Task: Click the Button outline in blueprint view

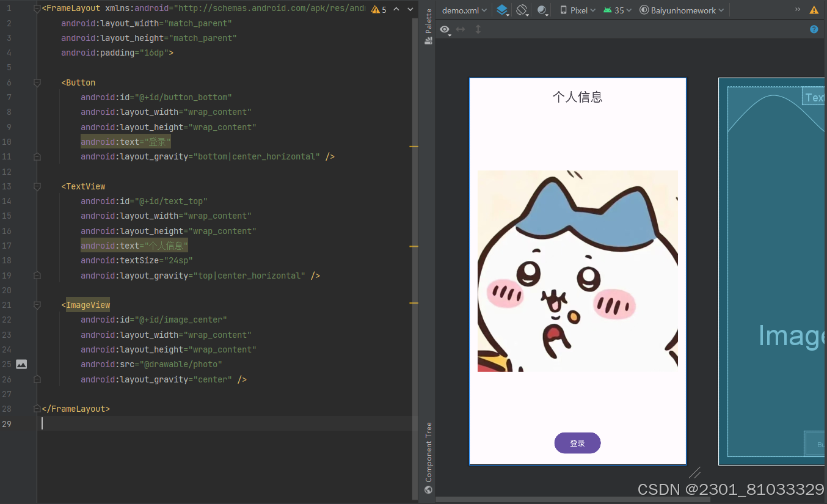Action: [x=814, y=444]
